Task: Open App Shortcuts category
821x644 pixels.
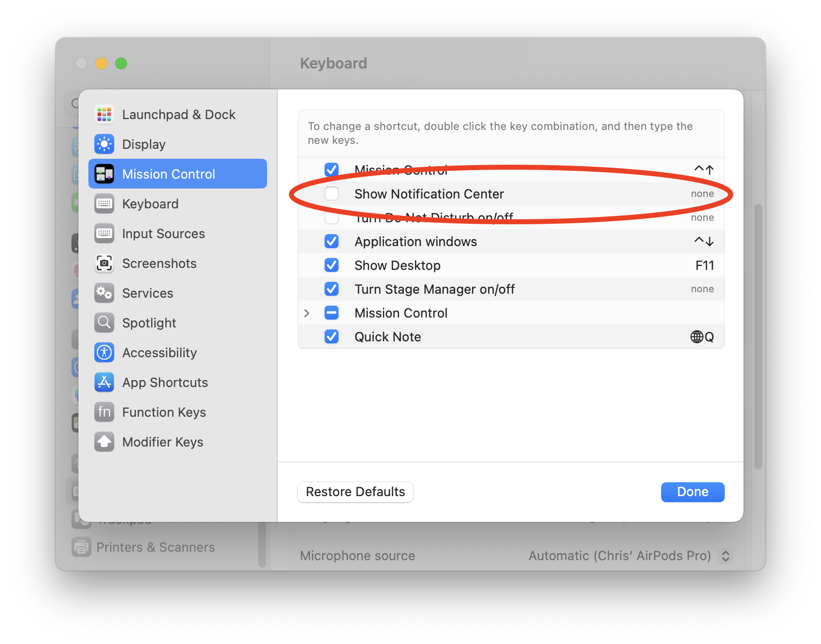Action: tap(178, 383)
